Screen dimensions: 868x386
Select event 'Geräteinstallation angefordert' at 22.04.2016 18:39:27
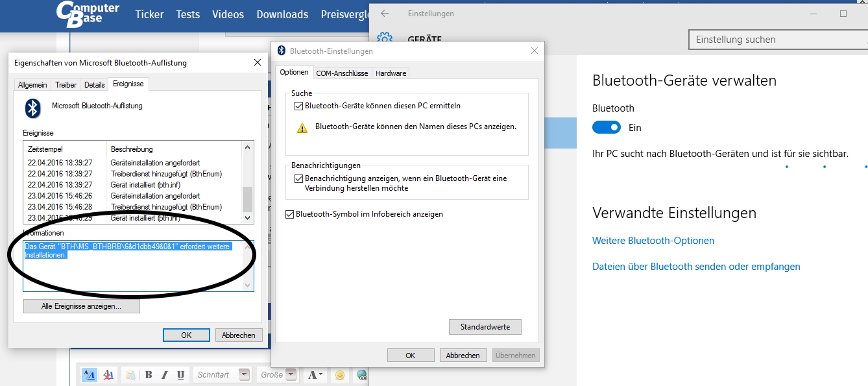click(132, 163)
